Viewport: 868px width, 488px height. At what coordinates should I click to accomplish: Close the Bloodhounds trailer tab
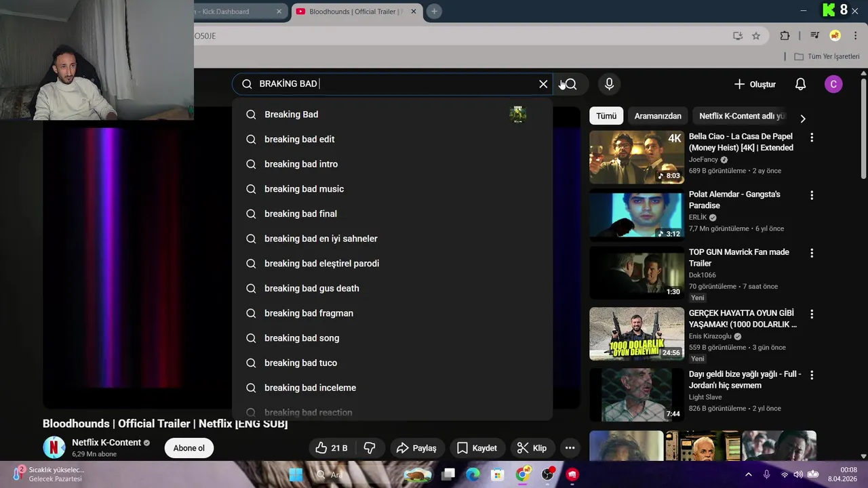coord(414,12)
